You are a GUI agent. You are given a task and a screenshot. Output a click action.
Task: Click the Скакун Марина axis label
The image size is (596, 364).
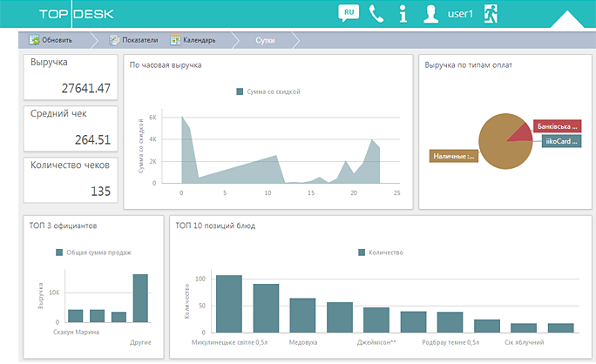point(76,332)
